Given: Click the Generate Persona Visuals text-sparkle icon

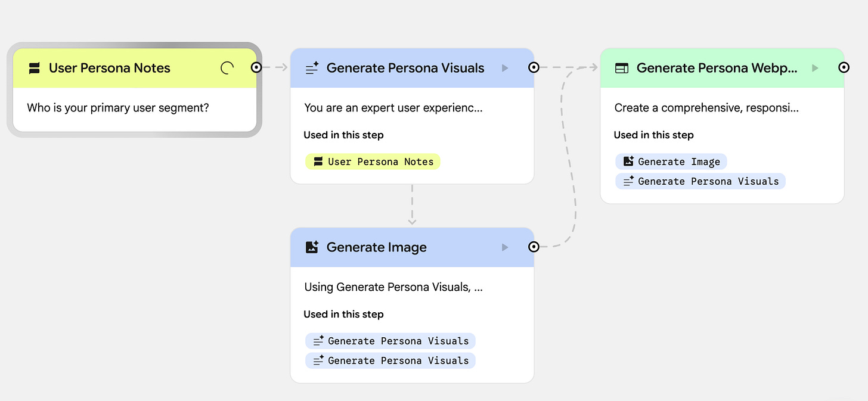Looking at the screenshot, I should click(x=312, y=69).
